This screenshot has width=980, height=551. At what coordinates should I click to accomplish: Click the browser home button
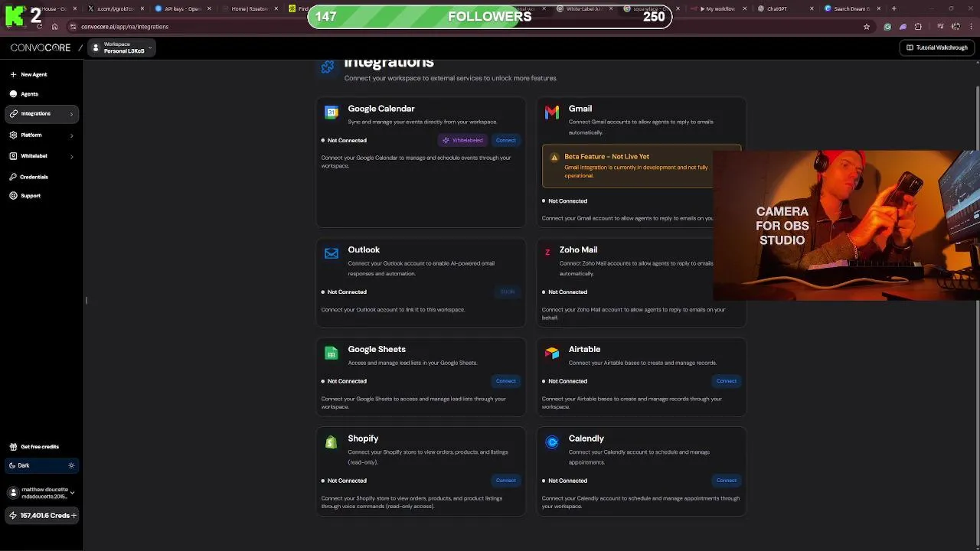54,27
